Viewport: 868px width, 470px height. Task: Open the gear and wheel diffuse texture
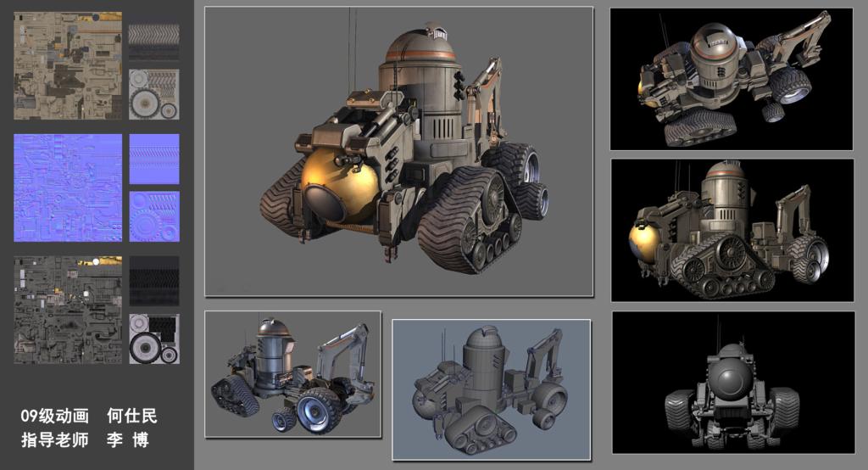click(153, 93)
